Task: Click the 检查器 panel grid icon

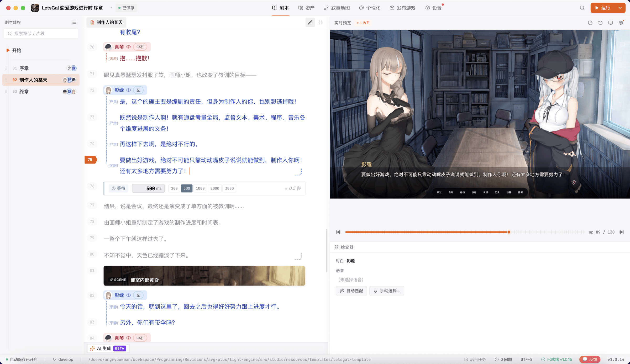Action: (337, 247)
